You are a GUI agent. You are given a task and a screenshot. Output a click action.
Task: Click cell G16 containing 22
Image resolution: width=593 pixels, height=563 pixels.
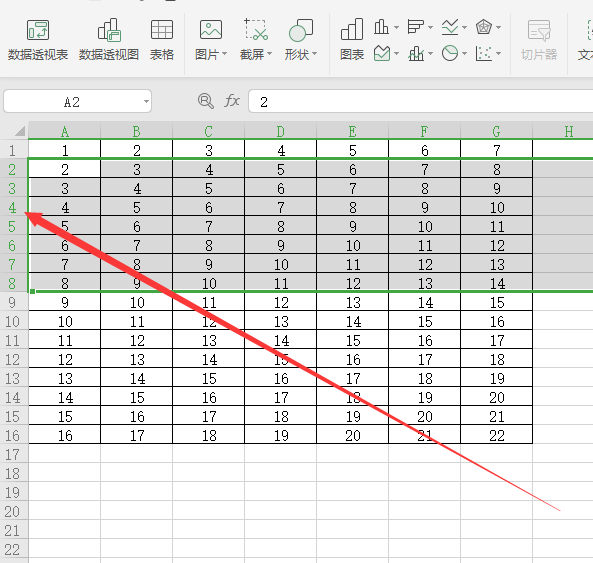(497, 434)
